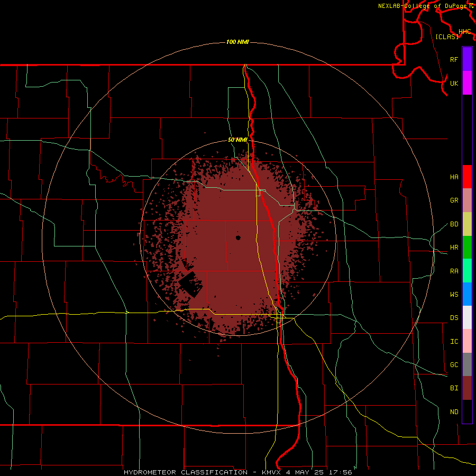Click the HR green legend block

467,248
